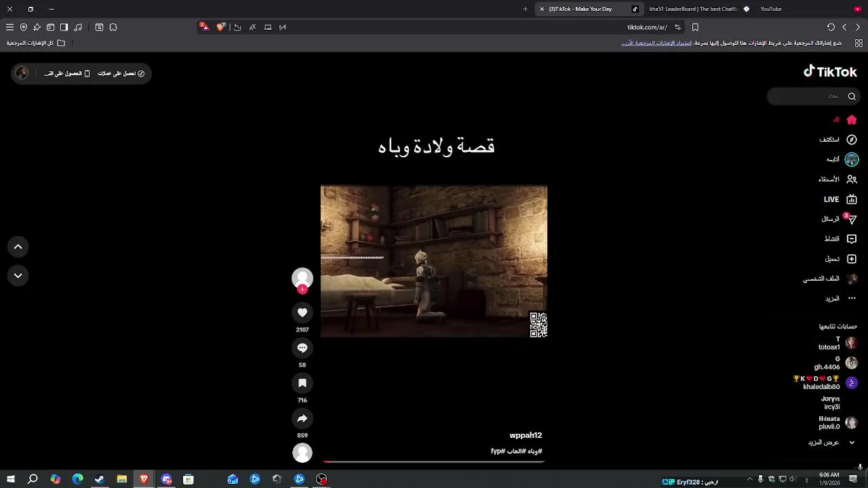Image resolution: width=868 pixels, height=488 pixels.
Task: Open the Brave Rewards triangle icon
Action: click(203, 27)
